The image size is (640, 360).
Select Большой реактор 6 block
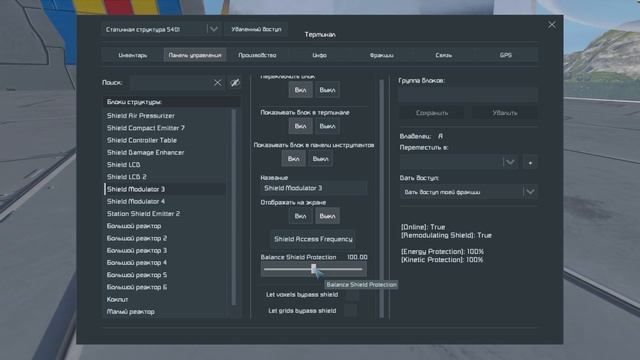165,287
